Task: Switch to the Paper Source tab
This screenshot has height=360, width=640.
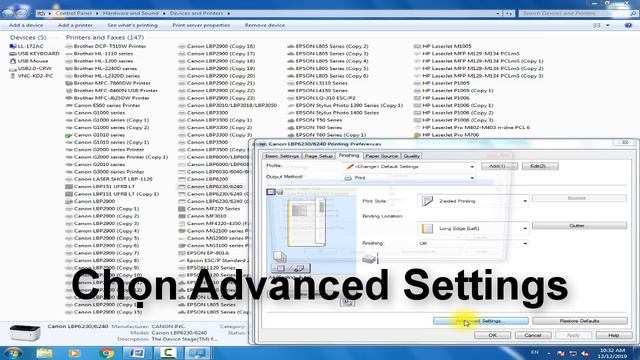Action: point(381,156)
